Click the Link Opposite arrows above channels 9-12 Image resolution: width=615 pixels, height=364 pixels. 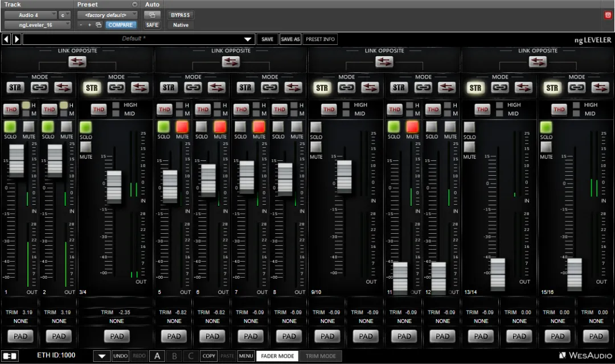[384, 62]
